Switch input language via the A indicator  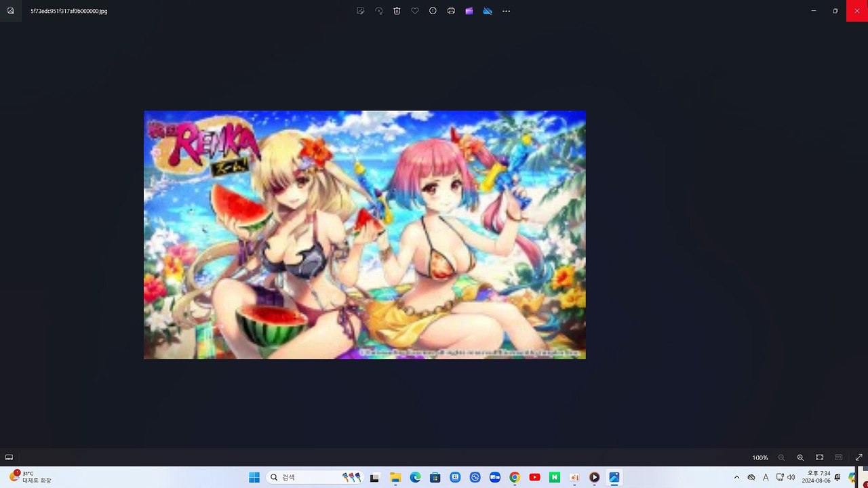pyautogui.click(x=766, y=477)
